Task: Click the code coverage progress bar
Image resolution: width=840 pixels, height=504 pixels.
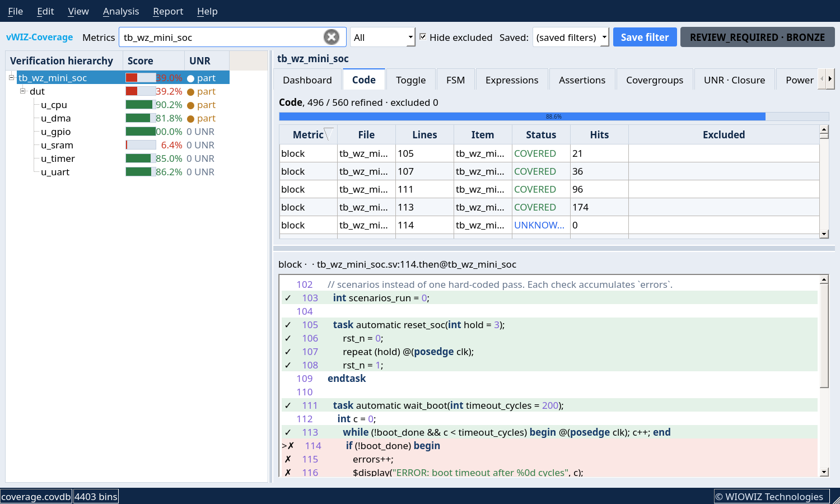Action: [554, 116]
